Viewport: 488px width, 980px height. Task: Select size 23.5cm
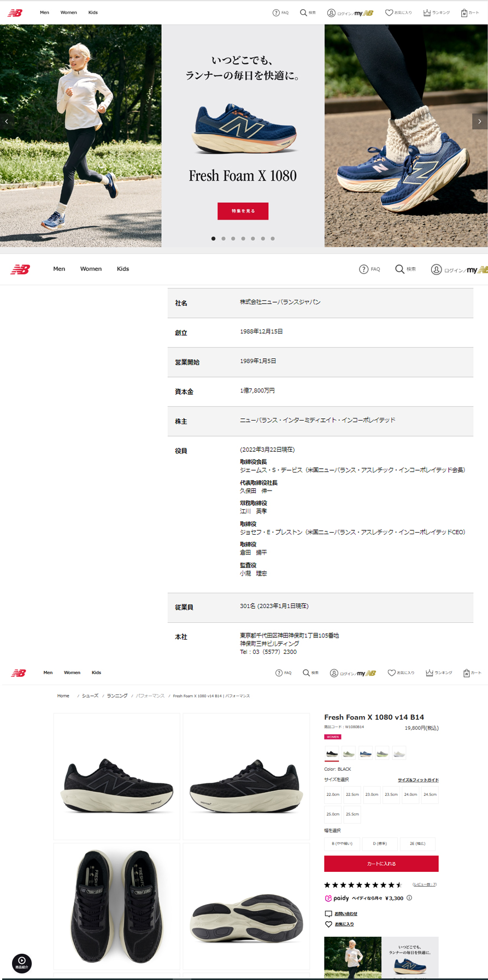point(391,795)
